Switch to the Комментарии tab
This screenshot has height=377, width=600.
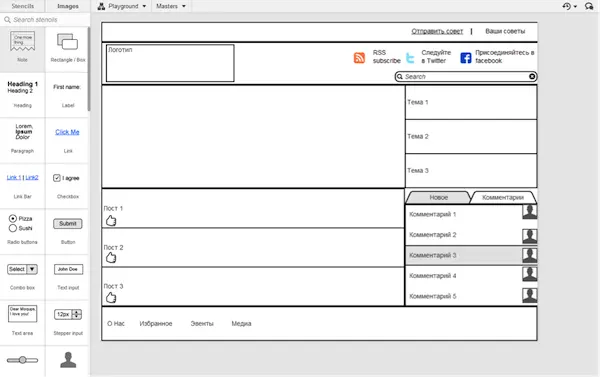(503, 197)
